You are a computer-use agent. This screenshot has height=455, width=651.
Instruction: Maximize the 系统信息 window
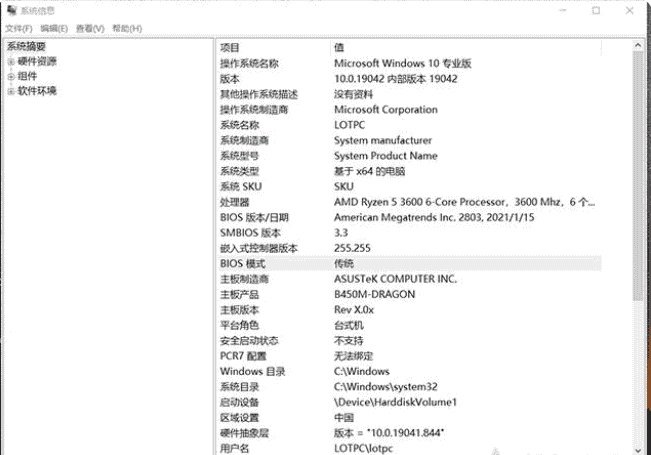click(596, 11)
